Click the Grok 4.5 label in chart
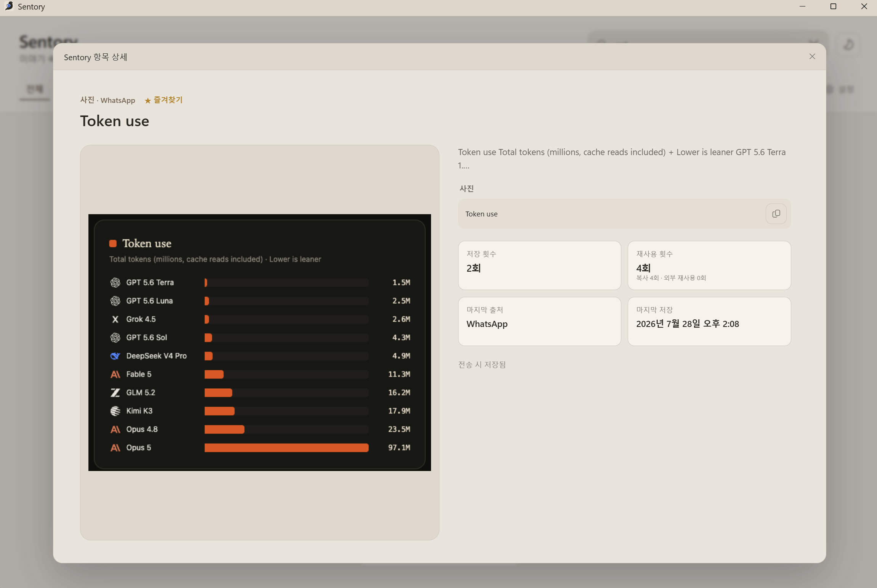Image resolution: width=877 pixels, height=588 pixels. [141, 319]
